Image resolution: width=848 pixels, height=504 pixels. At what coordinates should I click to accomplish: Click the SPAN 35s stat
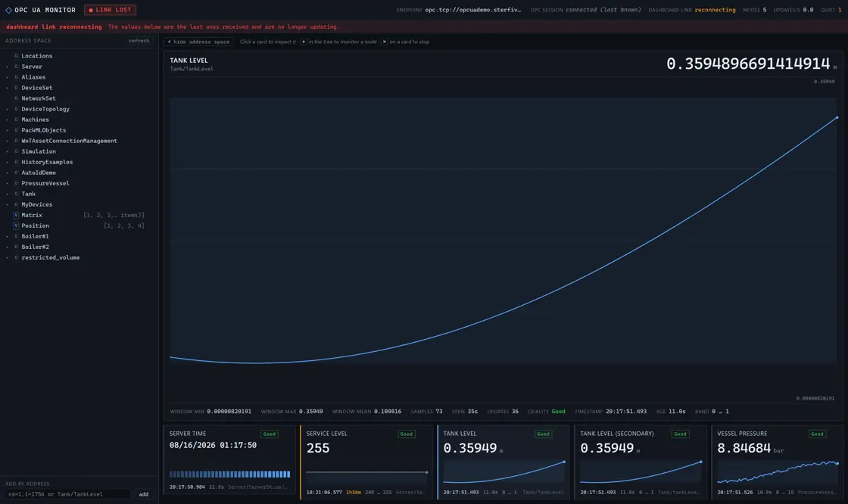coord(465,412)
